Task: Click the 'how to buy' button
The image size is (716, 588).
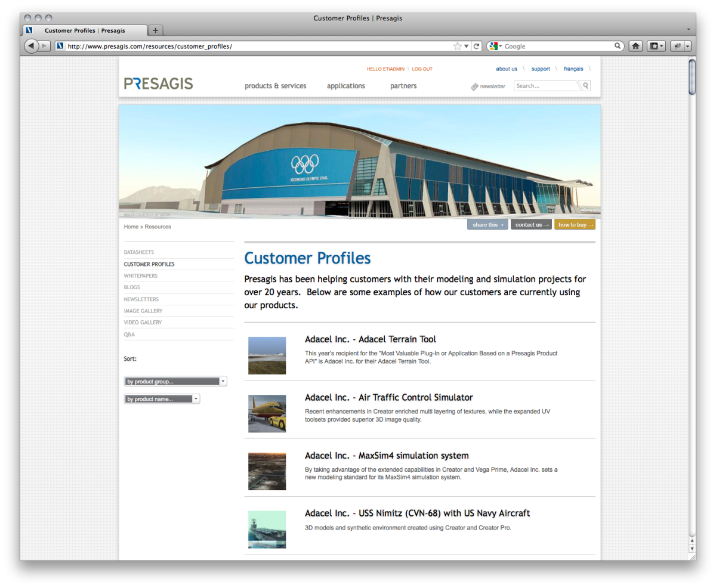Action: [575, 225]
